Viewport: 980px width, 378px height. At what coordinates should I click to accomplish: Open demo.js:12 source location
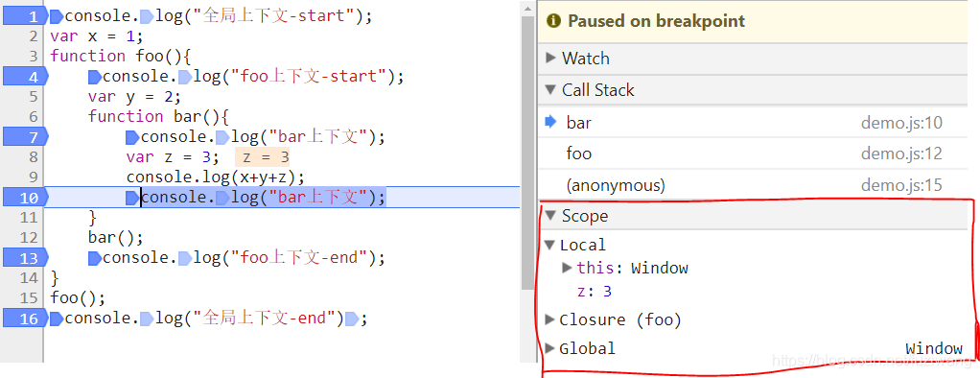click(x=901, y=154)
